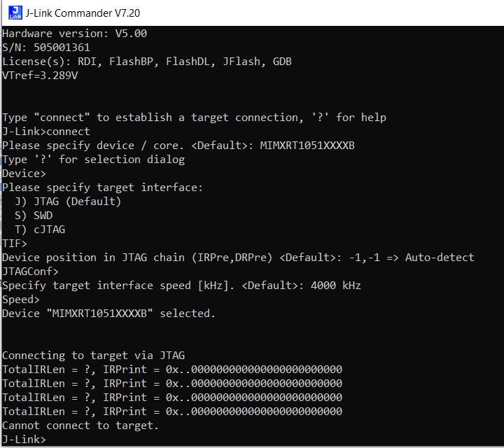Click the "Cannot connect to target." error message
This screenshot has width=504, height=448.
(x=80, y=426)
